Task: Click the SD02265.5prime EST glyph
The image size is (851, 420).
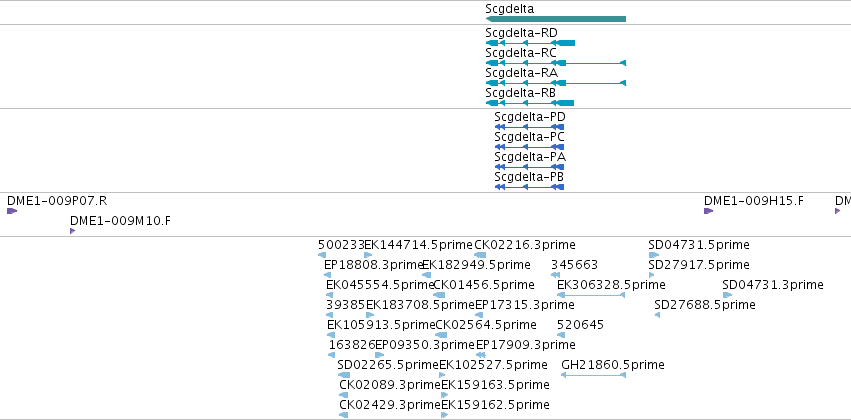Action: (344, 375)
